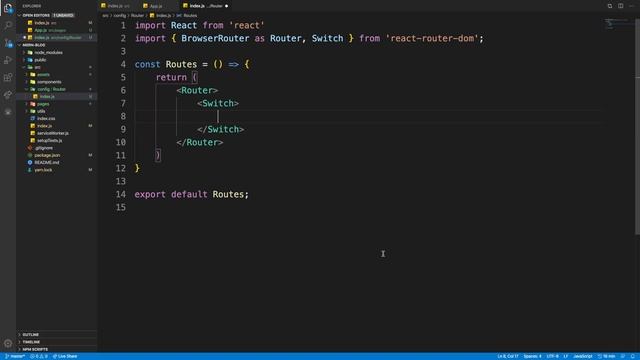Click the config breadcrumb segment

point(120,16)
